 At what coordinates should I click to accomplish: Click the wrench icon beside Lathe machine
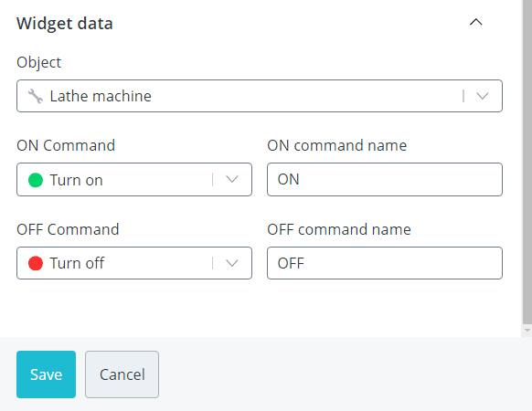click(x=36, y=96)
